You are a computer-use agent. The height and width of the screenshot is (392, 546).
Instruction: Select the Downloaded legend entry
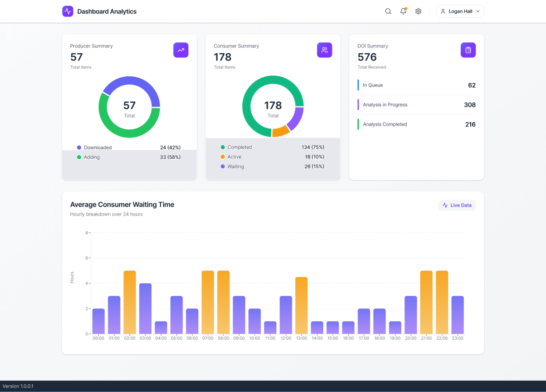[x=98, y=147]
